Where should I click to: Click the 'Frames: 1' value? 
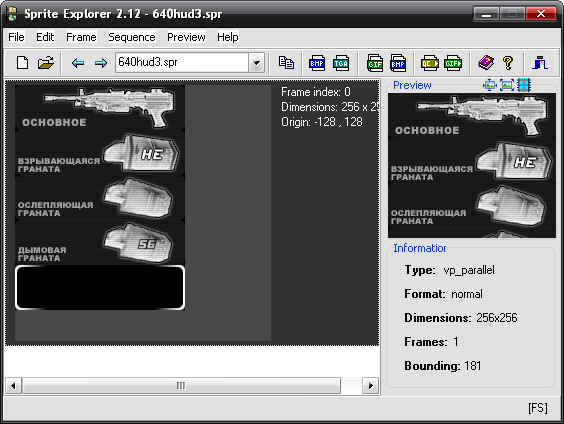(431, 342)
